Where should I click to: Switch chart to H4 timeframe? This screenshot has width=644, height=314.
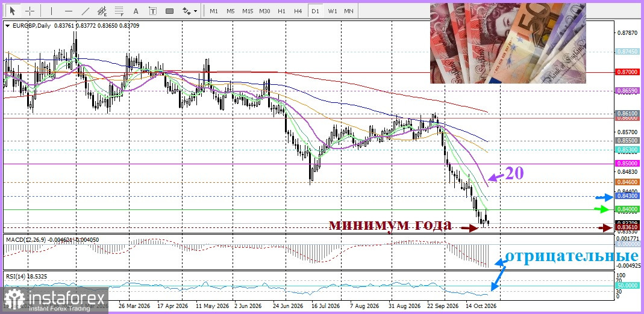point(298,11)
